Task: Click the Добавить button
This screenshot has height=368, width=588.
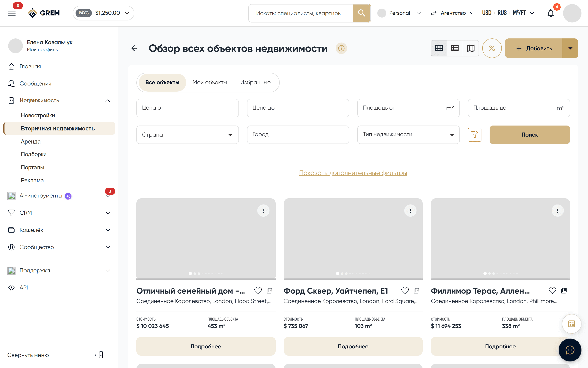Action: pyautogui.click(x=534, y=48)
